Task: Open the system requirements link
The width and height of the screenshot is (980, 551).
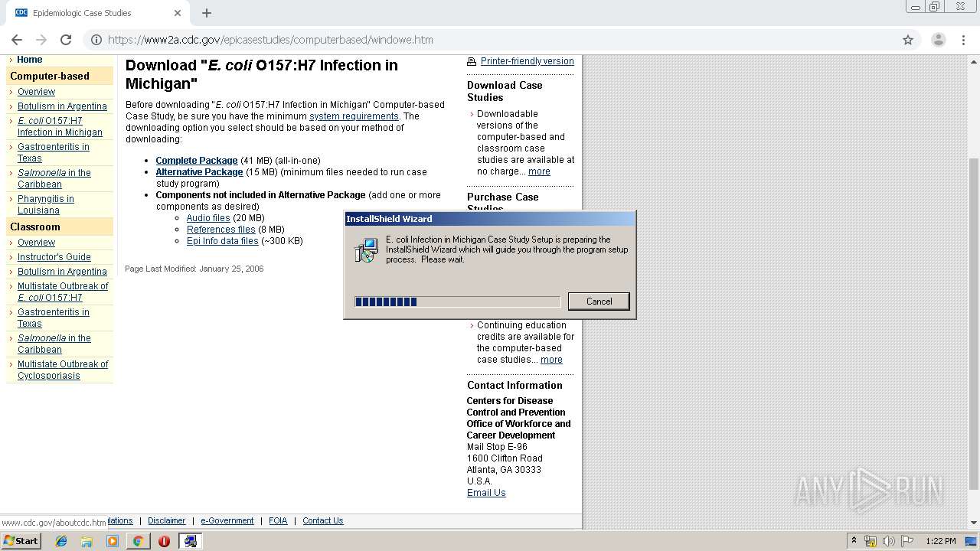Action: coord(354,116)
